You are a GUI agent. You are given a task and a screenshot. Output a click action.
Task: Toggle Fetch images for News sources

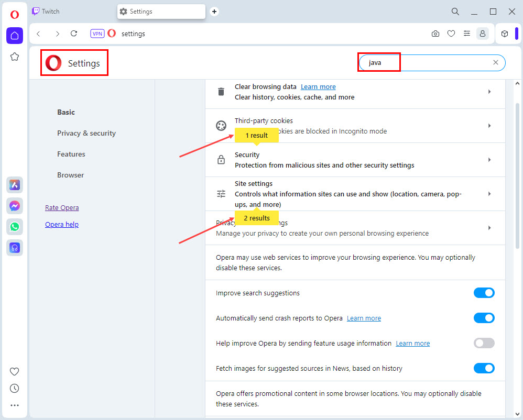click(x=484, y=368)
